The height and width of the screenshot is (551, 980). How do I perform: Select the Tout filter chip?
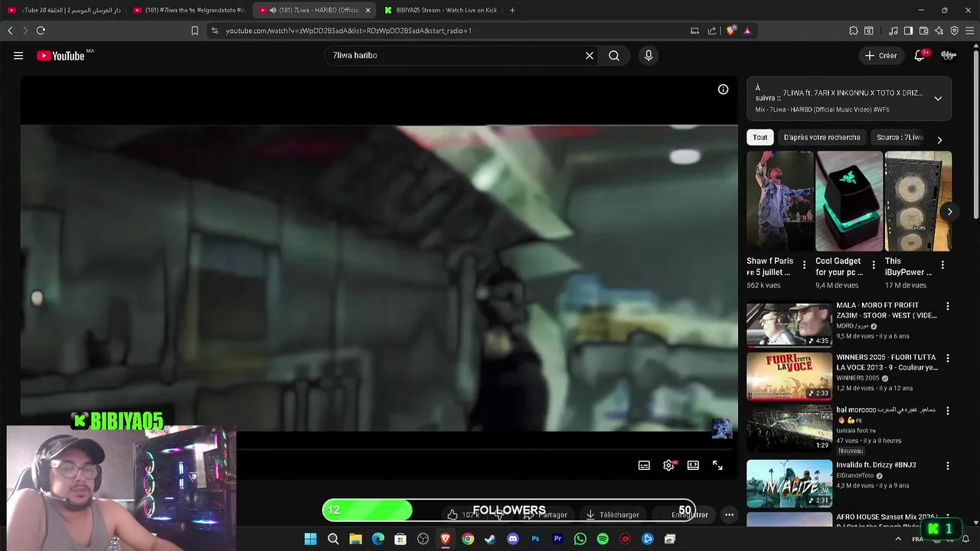(760, 137)
